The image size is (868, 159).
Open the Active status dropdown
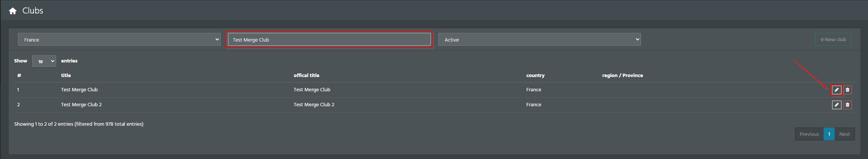[540, 39]
